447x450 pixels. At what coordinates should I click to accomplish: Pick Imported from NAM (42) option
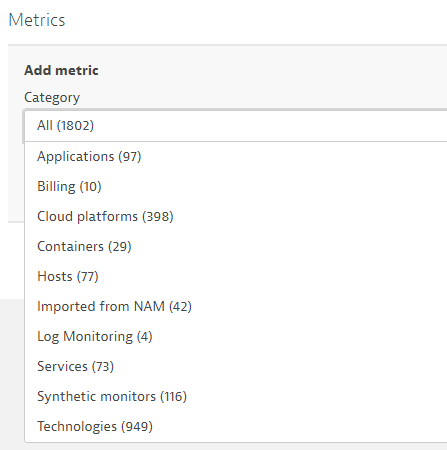click(x=236, y=306)
